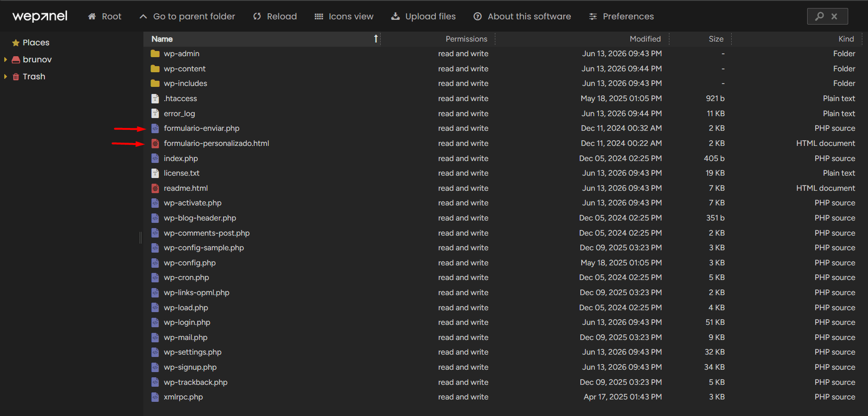868x416 pixels.
Task: Click the brunov drive icon
Action: [x=16, y=59]
